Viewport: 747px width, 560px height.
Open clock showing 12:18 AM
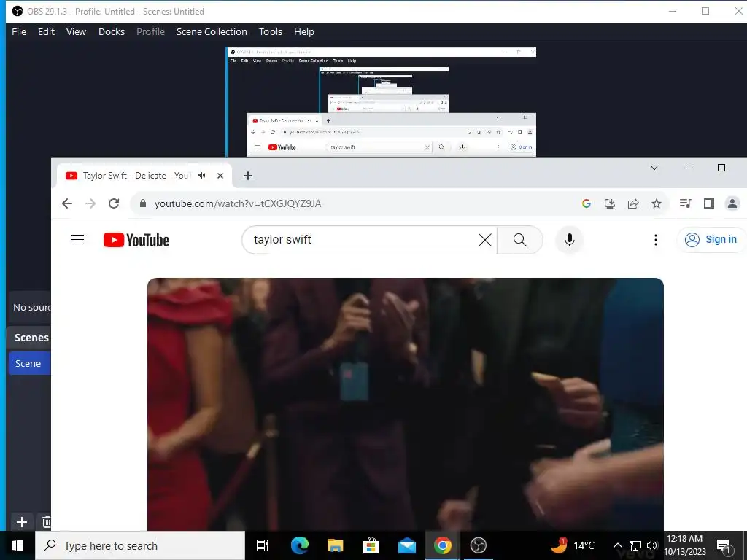tap(685, 545)
